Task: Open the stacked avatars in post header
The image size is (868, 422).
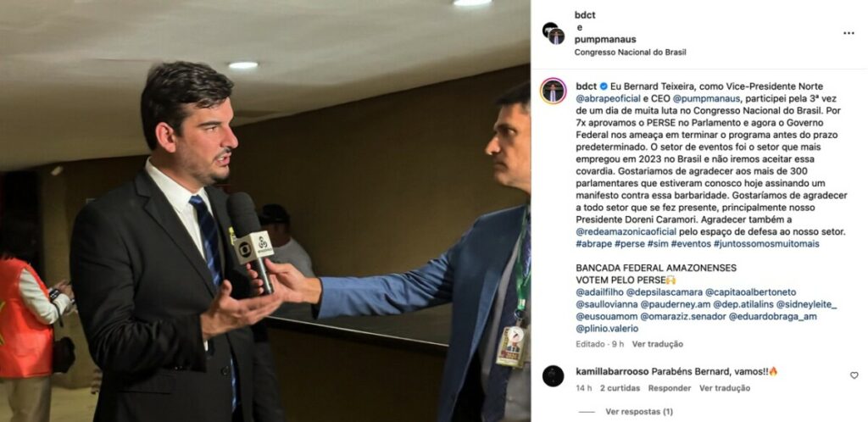Action: (553, 33)
